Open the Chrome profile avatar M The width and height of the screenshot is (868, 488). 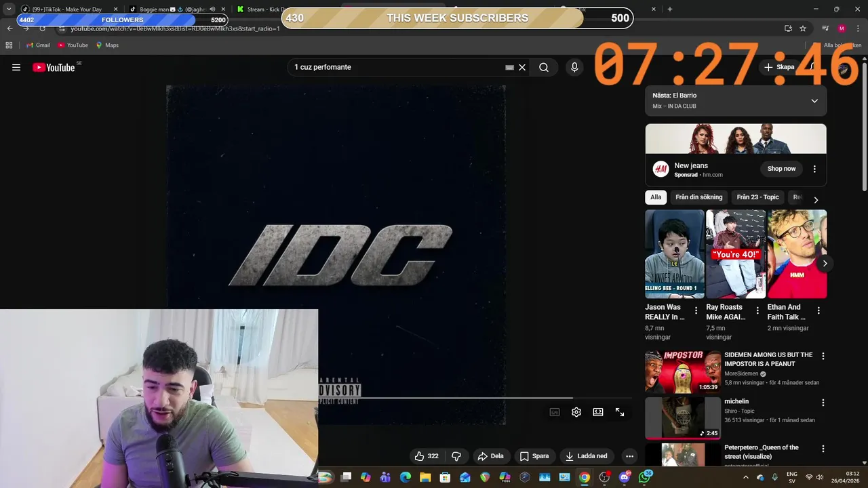coord(842,28)
